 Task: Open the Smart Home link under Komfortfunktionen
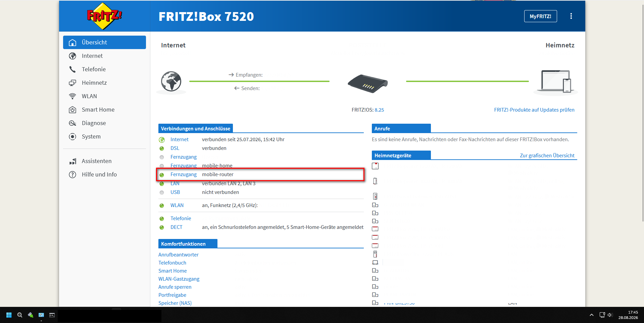tap(172, 271)
